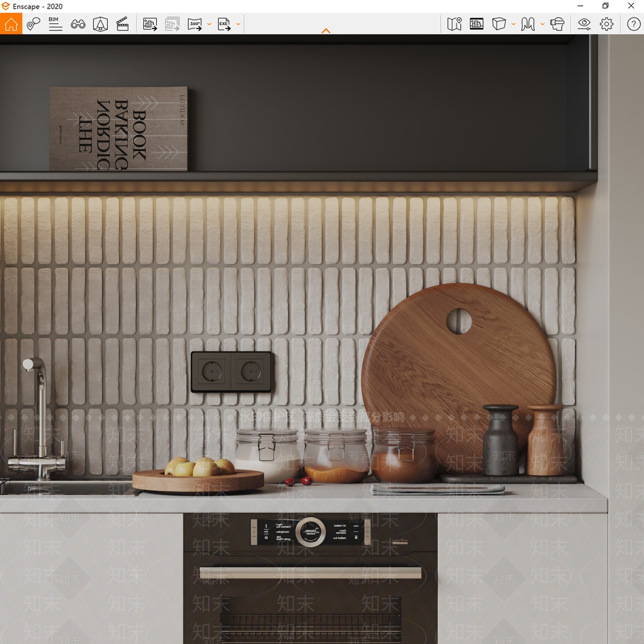This screenshot has width=644, height=644.
Task: Click the EXE export icon
Action: pos(224,24)
